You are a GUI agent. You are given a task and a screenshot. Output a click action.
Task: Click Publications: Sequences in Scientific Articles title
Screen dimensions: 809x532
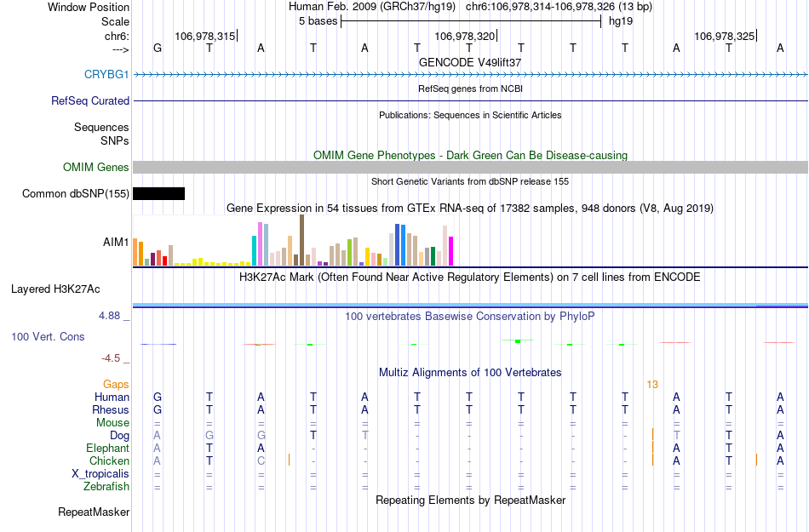pos(470,115)
